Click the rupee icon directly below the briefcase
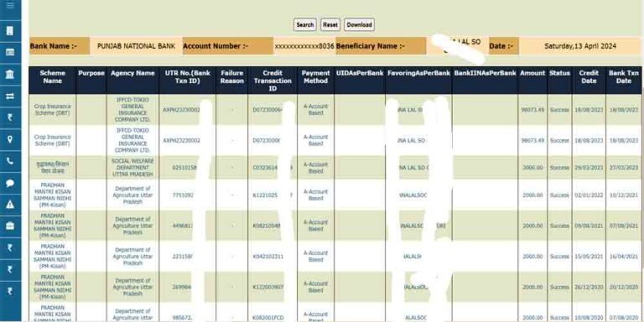 [10, 247]
